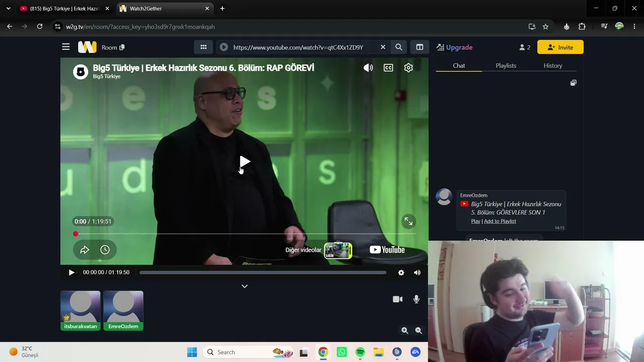Open the Watch2Gether hamburger menu
Image resolution: width=644 pixels, height=362 pixels.
point(66,47)
